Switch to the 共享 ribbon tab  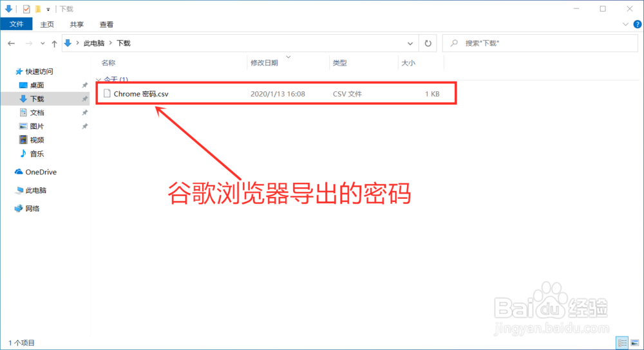tap(77, 24)
